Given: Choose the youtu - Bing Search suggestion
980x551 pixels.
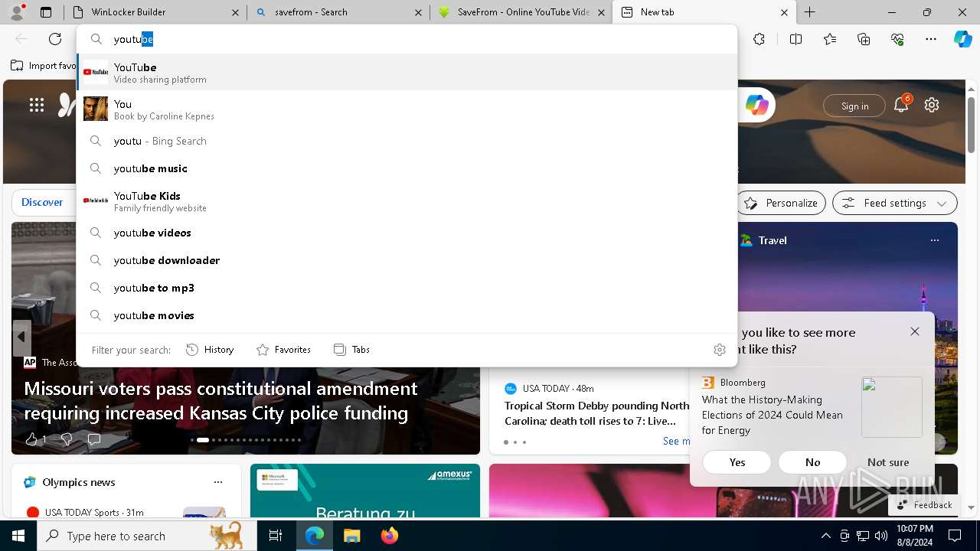Looking at the screenshot, I should [407, 141].
